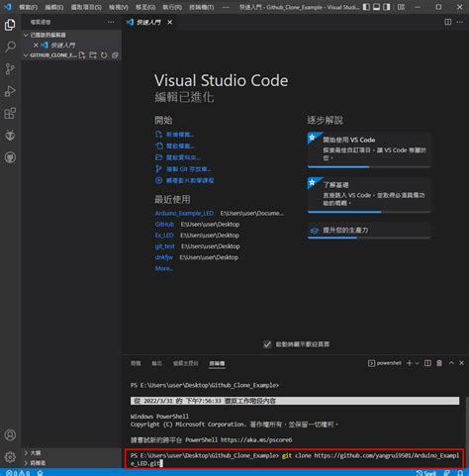Open the 移至(G) menu
This screenshot has width=469, height=476.
(x=145, y=7)
